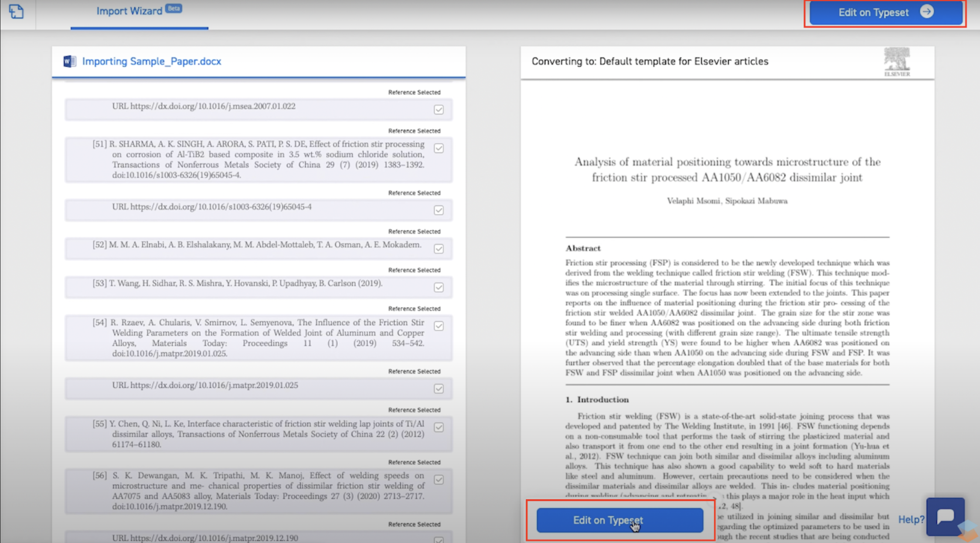Toggle the matpr.2019.01.025 URL reference checkbox
Image resolution: width=980 pixels, height=543 pixels.
[x=439, y=389]
